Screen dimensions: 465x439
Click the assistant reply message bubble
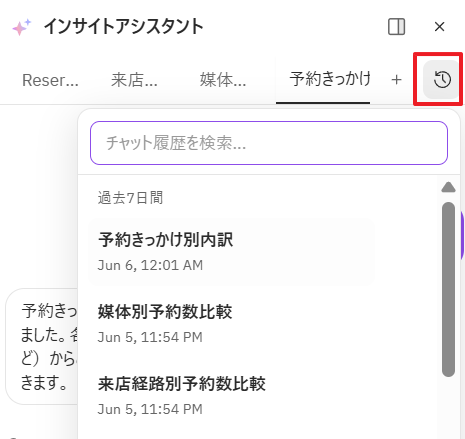pyautogui.click(x=42, y=347)
